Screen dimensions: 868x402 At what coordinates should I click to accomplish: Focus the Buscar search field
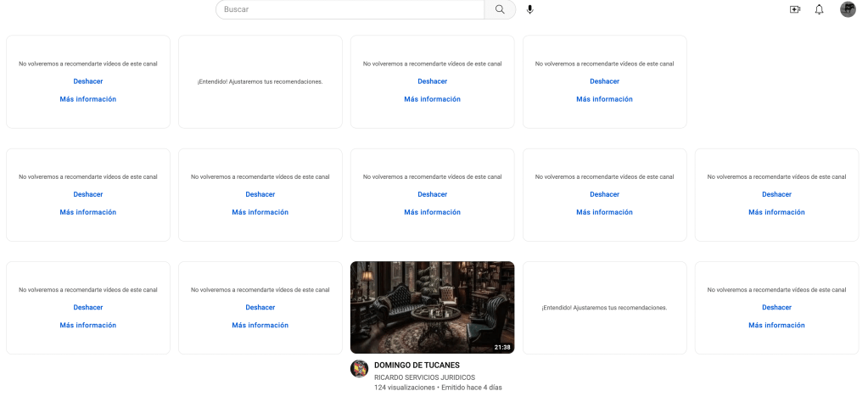coord(350,9)
